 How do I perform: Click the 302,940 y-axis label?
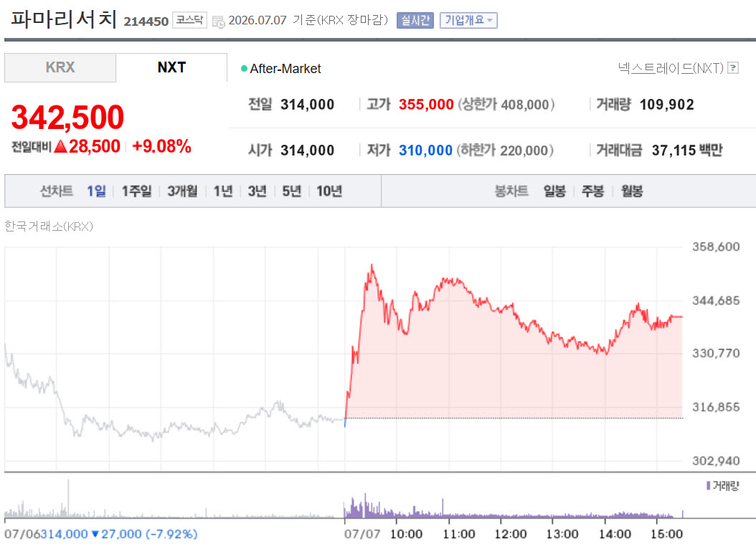pyautogui.click(x=716, y=462)
